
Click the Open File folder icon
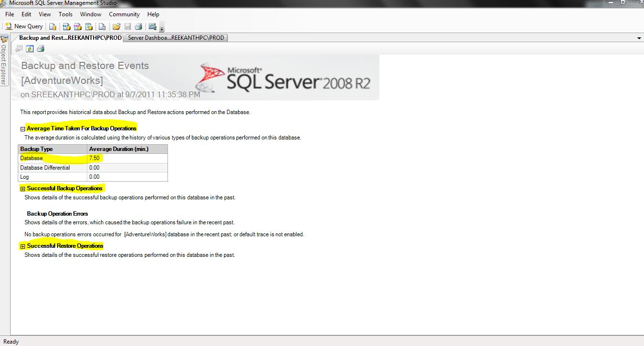point(116,26)
